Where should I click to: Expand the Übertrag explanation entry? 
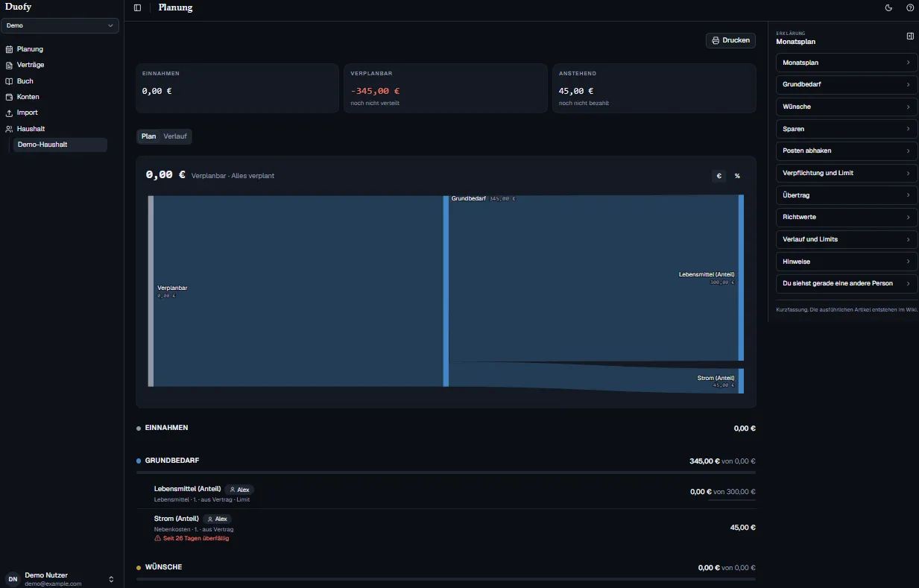847,195
